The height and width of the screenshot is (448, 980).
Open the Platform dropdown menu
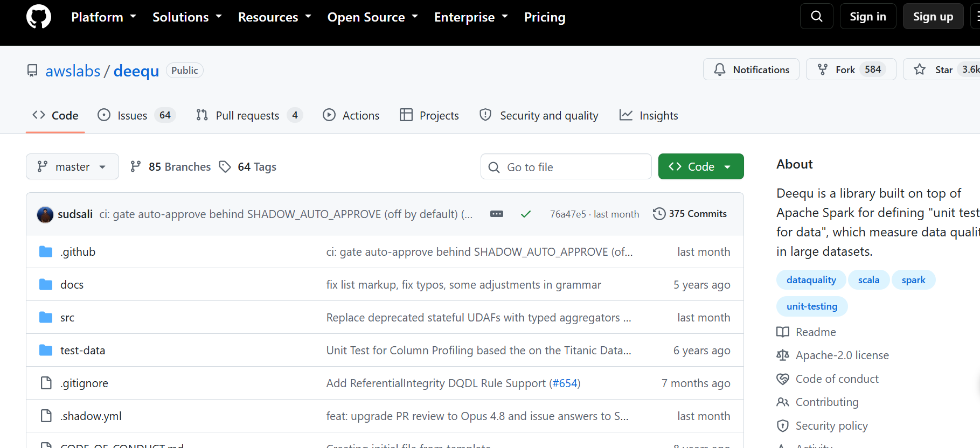click(x=103, y=17)
